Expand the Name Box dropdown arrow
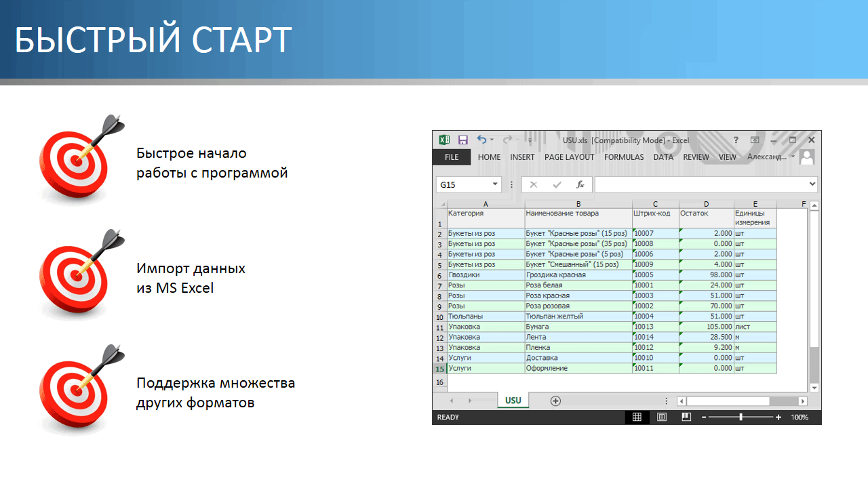 click(x=495, y=184)
